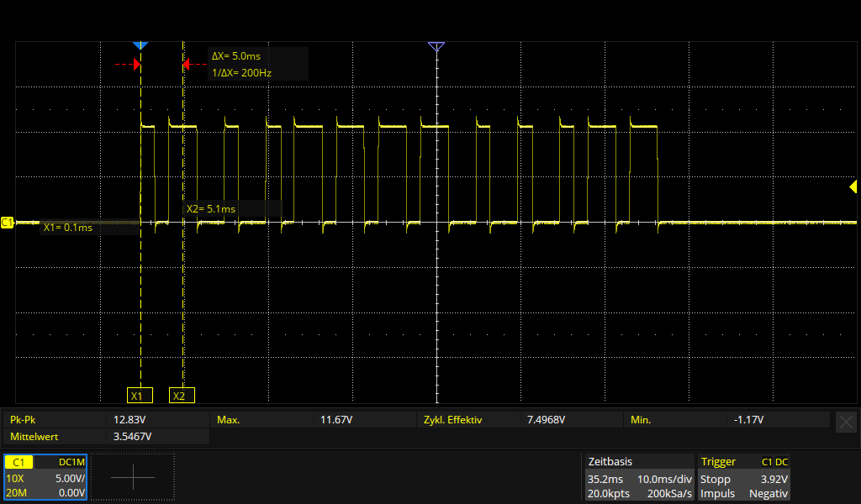Open the C1 channel settings box

pos(45,477)
